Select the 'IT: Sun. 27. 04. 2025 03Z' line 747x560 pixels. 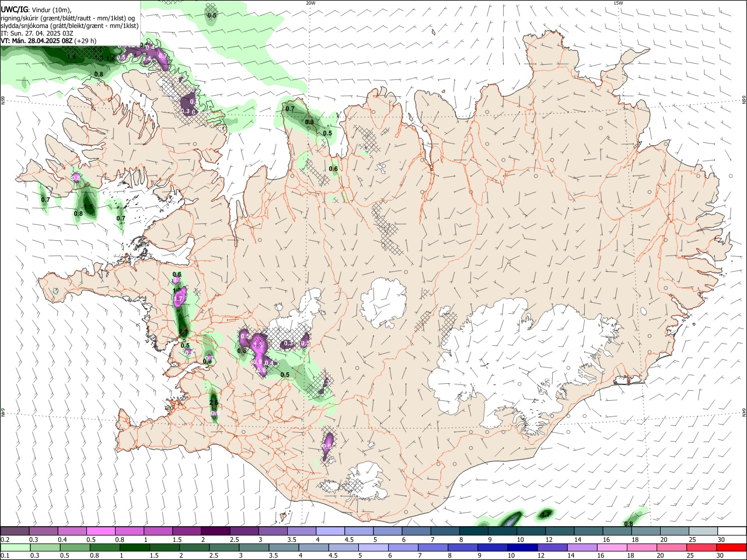coord(37,33)
